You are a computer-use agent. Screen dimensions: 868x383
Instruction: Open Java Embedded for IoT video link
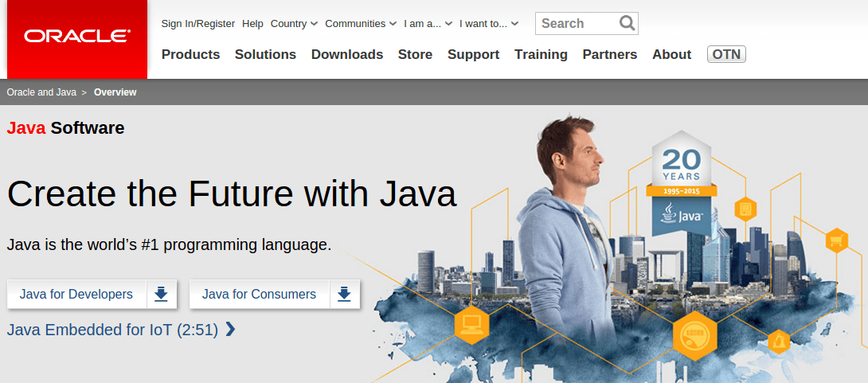coord(112,330)
